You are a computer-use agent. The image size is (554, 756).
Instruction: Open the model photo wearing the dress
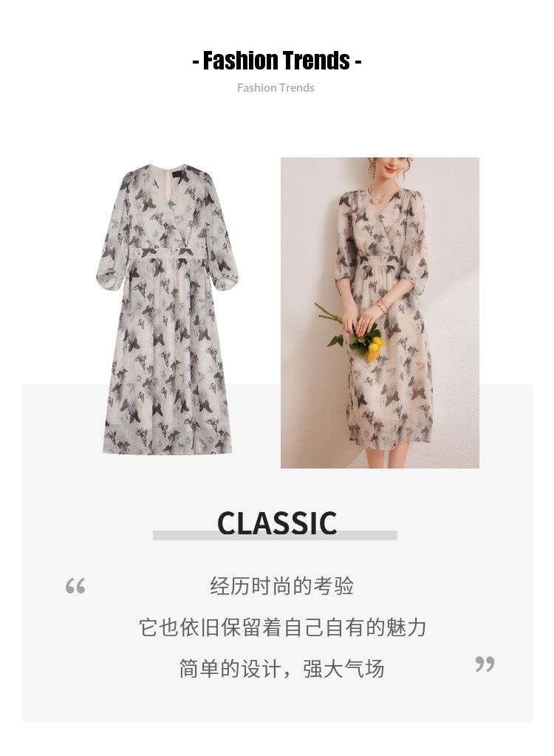380,313
